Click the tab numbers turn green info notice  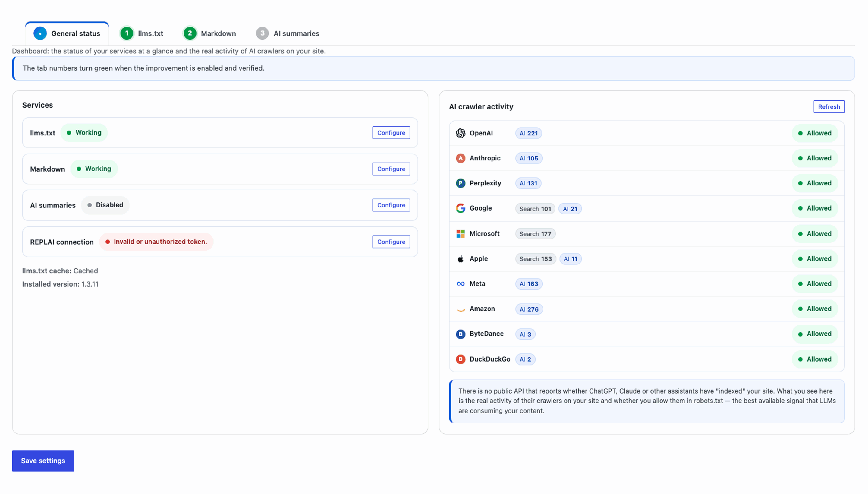pos(433,68)
